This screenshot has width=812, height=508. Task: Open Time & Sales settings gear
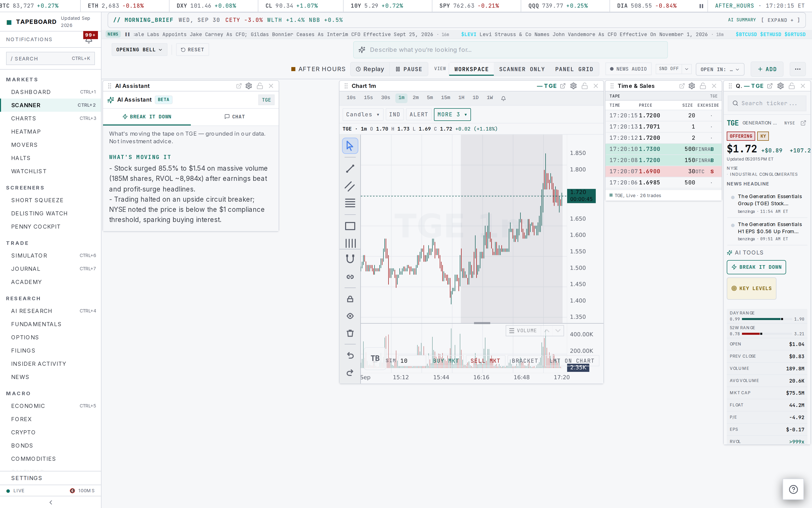(x=691, y=86)
